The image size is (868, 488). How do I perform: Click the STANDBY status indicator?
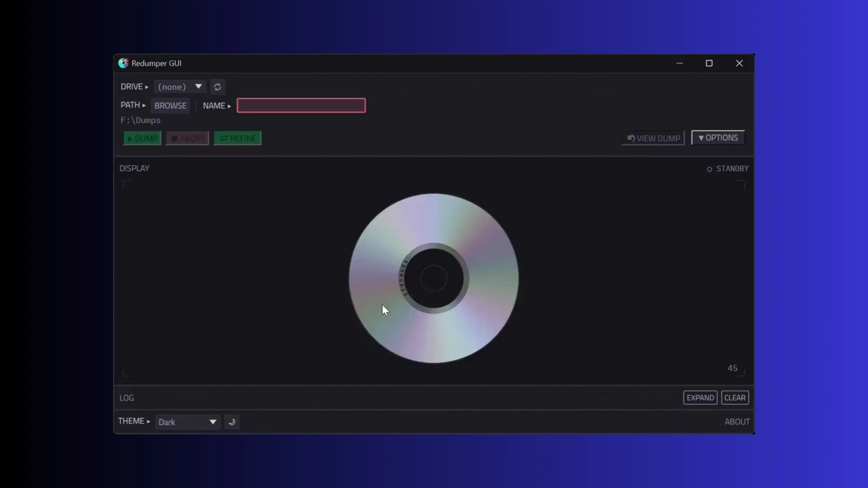(x=728, y=168)
